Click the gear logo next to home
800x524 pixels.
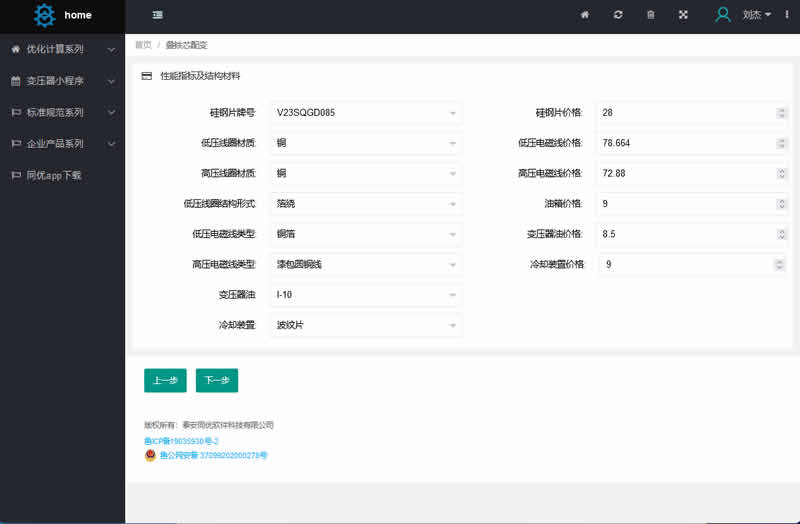click(44, 15)
